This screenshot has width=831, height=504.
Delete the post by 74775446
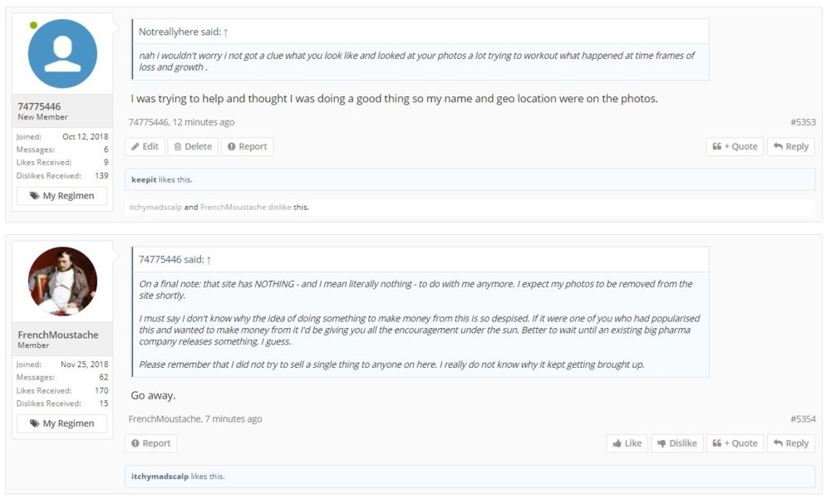tap(193, 147)
